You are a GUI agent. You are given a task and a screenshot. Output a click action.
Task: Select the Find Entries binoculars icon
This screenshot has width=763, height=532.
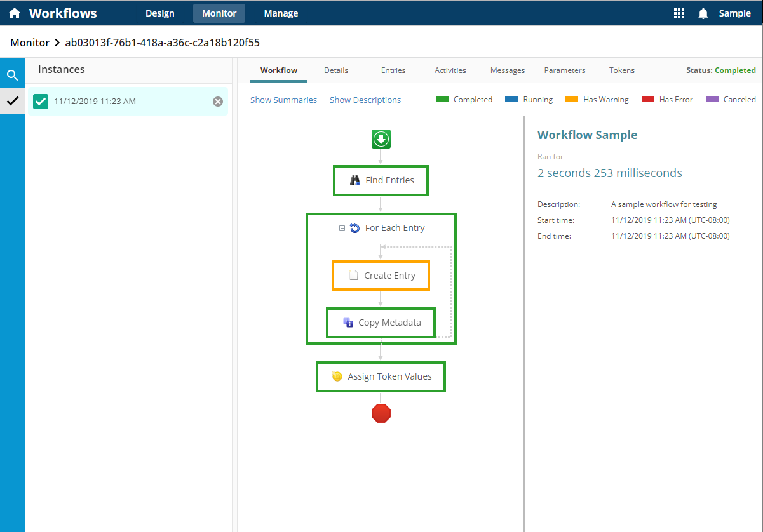[356, 180]
